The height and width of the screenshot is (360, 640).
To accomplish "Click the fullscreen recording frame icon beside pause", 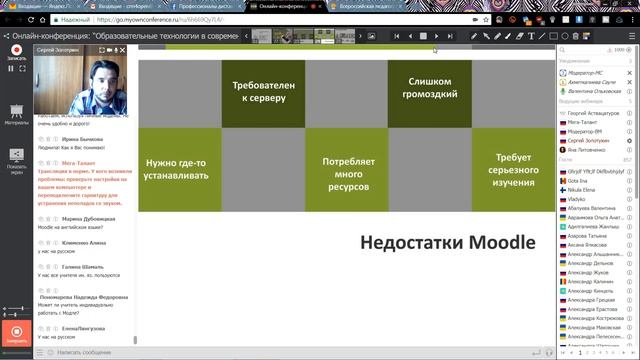I will 22,69.
